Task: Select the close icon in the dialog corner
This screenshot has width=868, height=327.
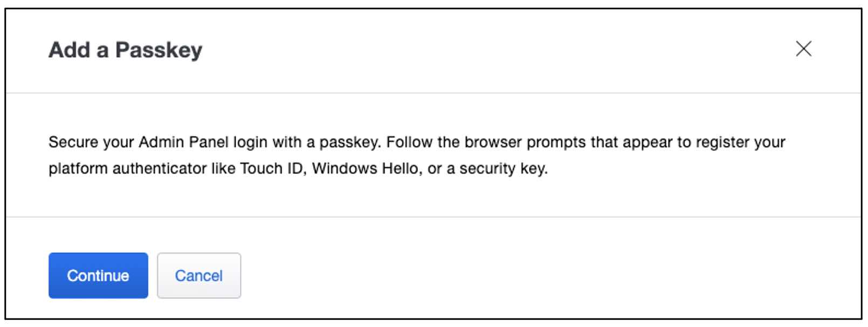Action: [x=804, y=50]
